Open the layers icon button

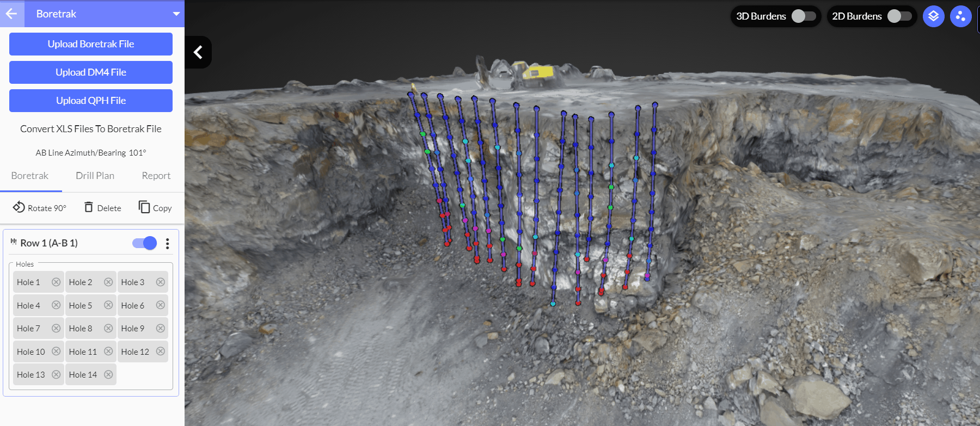(934, 16)
